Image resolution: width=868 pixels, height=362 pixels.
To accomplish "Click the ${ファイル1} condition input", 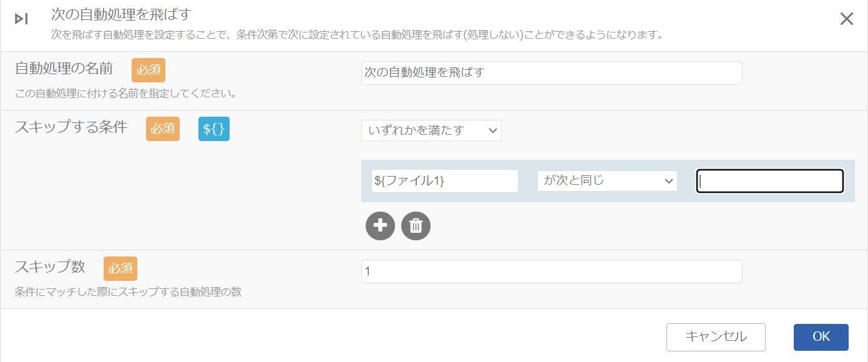I will coord(444,180).
